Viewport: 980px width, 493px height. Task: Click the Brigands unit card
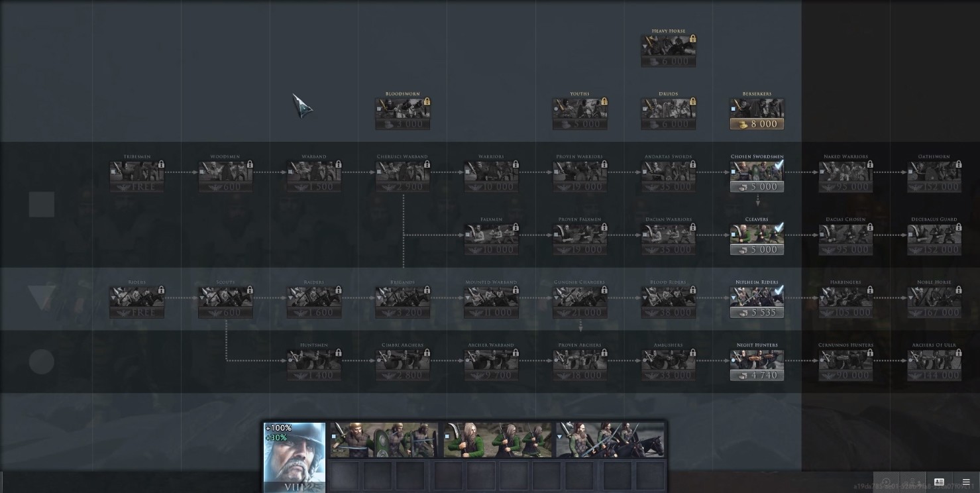point(403,302)
